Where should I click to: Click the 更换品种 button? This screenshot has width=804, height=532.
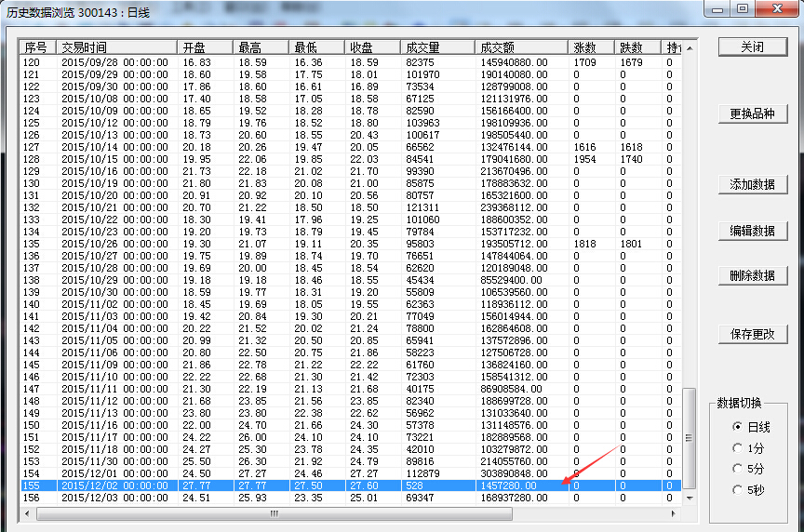click(x=752, y=114)
